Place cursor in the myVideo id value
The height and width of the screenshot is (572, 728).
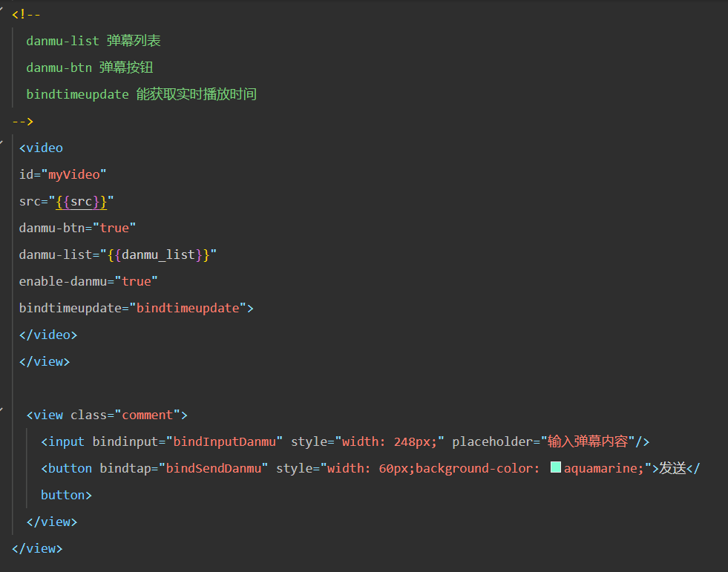point(73,175)
